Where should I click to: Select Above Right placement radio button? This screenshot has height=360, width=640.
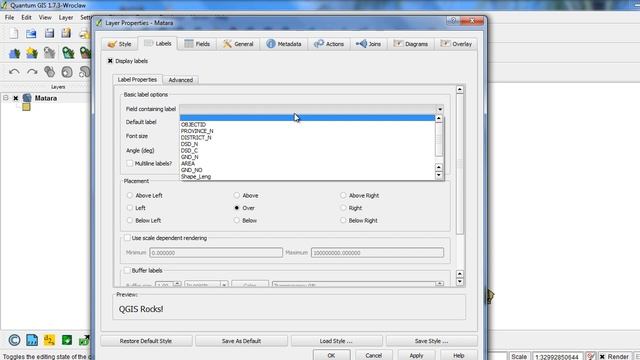343,196
